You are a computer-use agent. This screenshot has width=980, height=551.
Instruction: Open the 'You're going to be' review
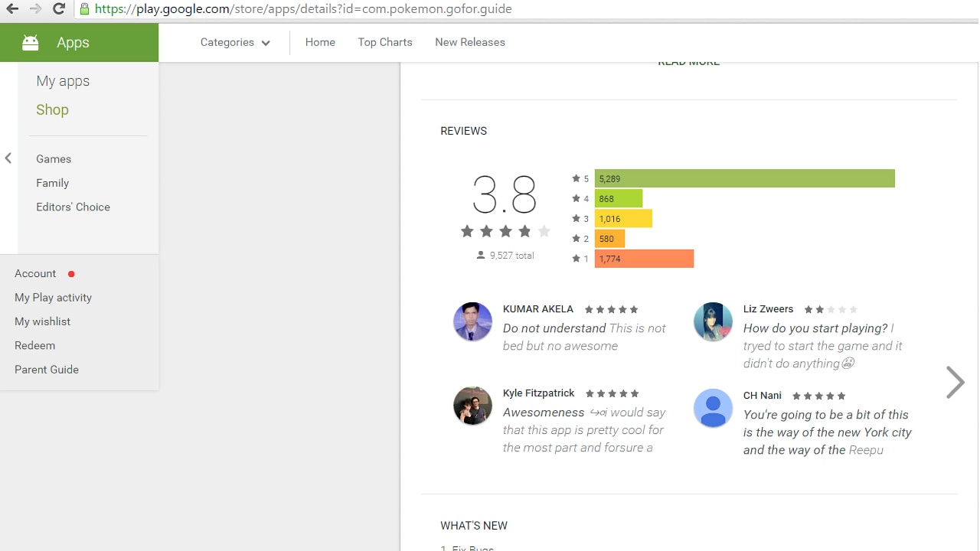pos(828,432)
